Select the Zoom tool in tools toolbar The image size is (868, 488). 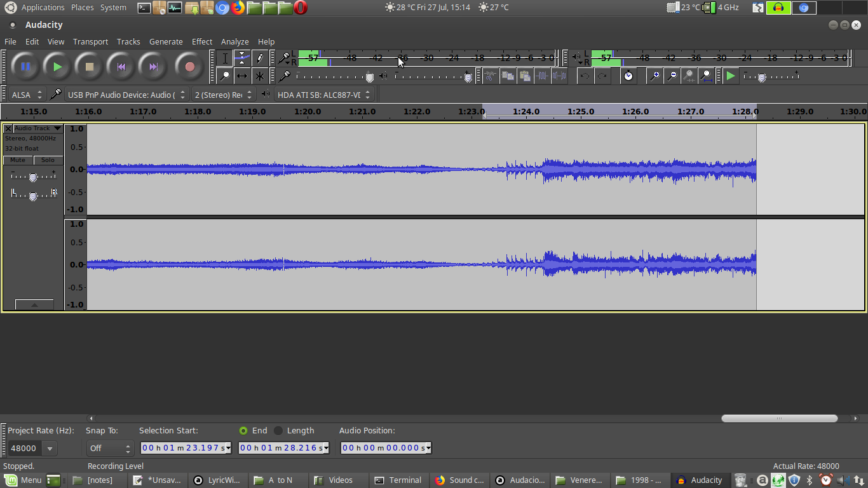pyautogui.click(x=225, y=76)
